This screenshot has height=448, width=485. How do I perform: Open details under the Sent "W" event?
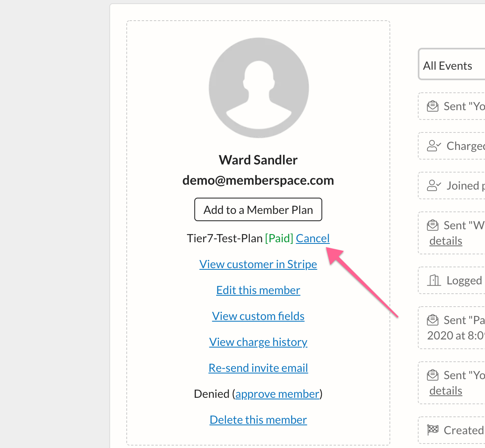click(446, 240)
